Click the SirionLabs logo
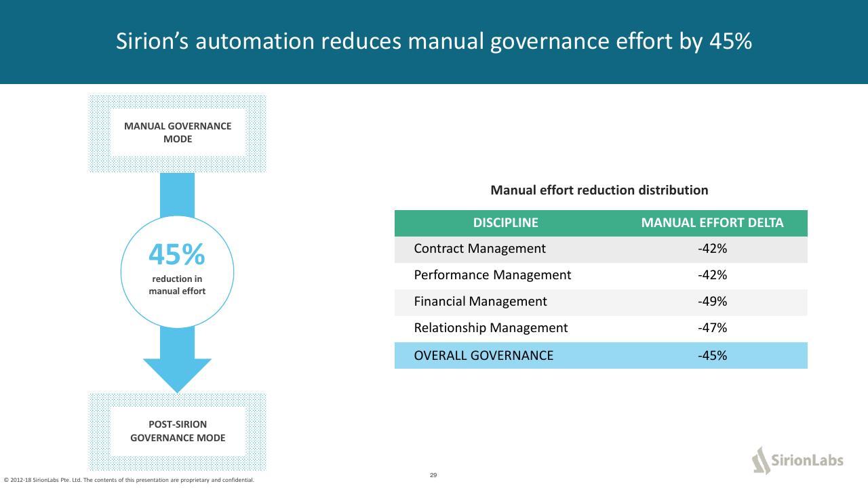The image size is (868, 488). [x=797, y=461]
